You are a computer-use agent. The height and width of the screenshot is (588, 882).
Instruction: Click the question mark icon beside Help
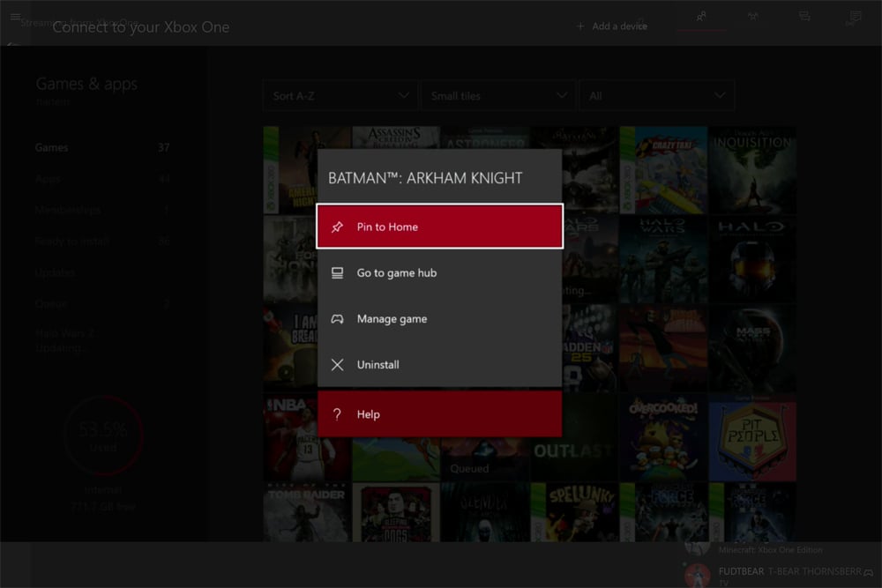(x=337, y=413)
